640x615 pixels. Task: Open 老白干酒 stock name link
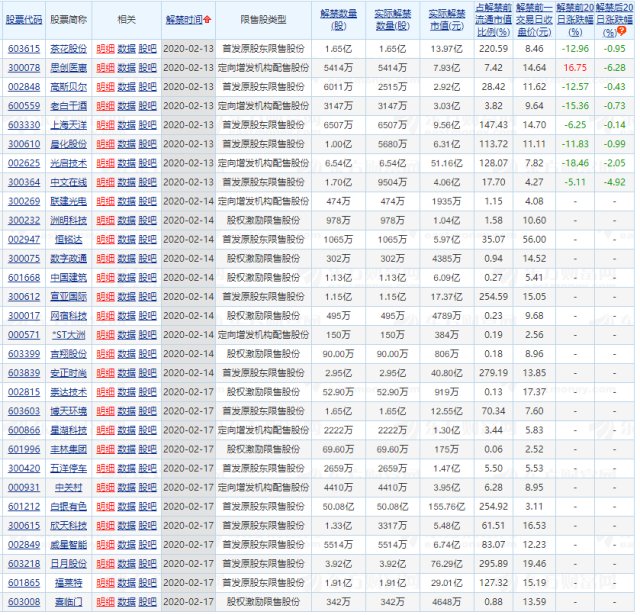69,106
